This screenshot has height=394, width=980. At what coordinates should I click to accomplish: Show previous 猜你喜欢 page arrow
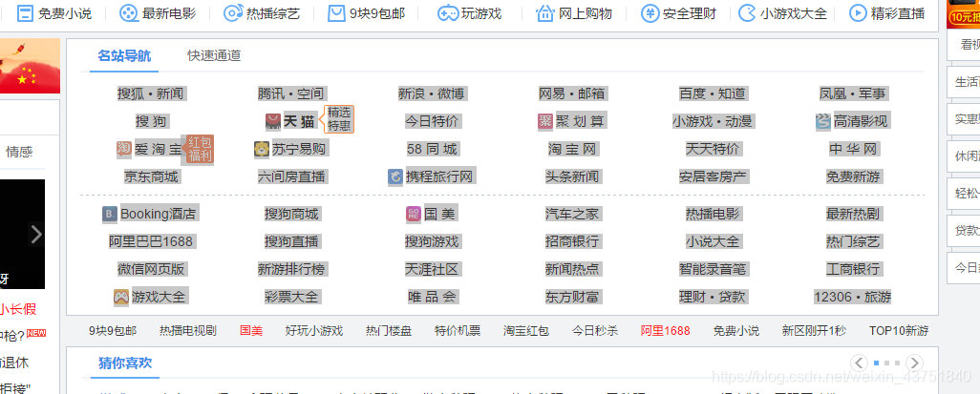[x=860, y=363]
